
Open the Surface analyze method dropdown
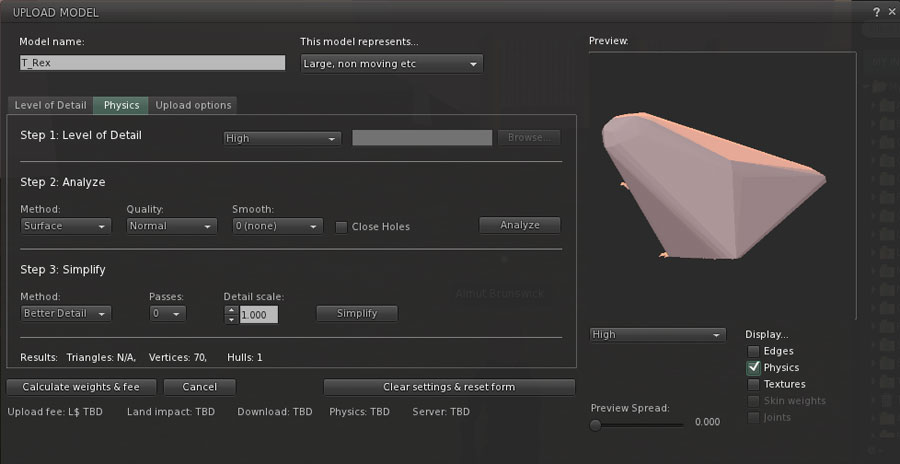[66, 226]
